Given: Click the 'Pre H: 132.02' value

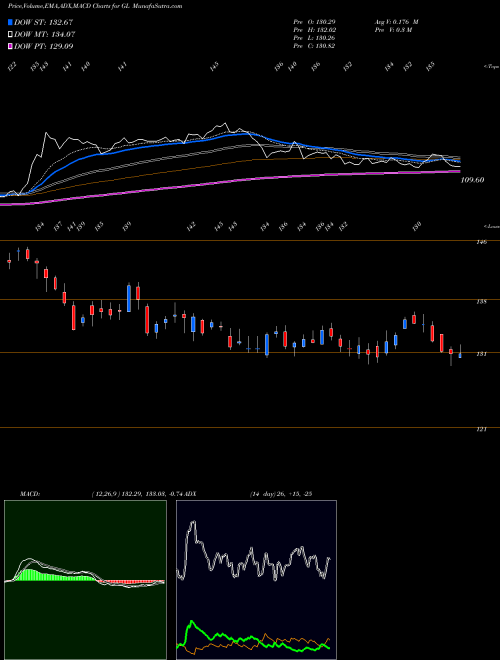Looking at the screenshot, I should [x=314, y=30].
